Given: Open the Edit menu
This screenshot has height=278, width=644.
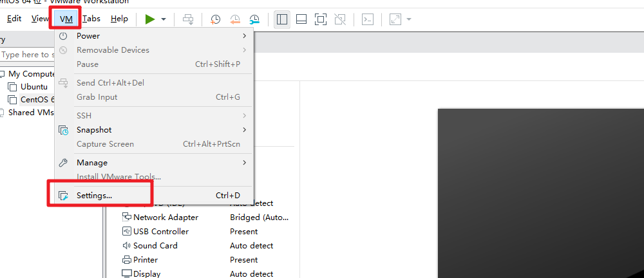Looking at the screenshot, I should point(14,19).
